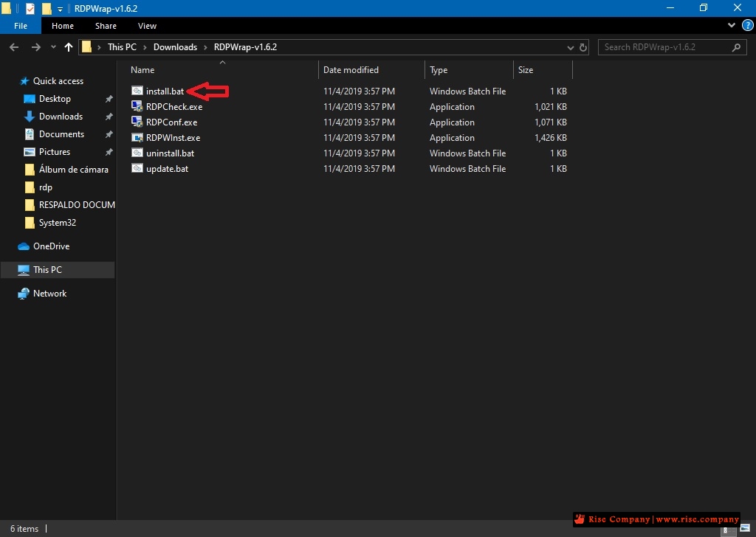Go up one folder level with the up arrow
Image resolution: width=756 pixels, height=537 pixels.
pos(69,47)
